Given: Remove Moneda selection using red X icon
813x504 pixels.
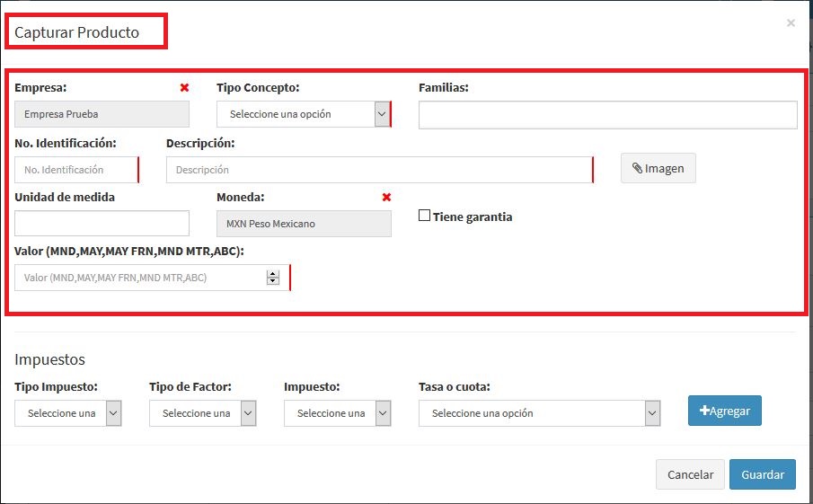Looking at the screenshot, I should point(386,197).
